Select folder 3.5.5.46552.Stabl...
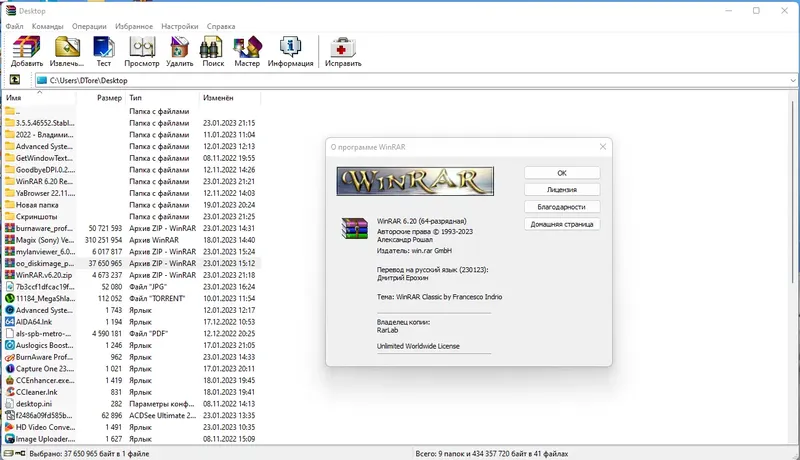This screenshot has width=800, height=460. [132, 123]
